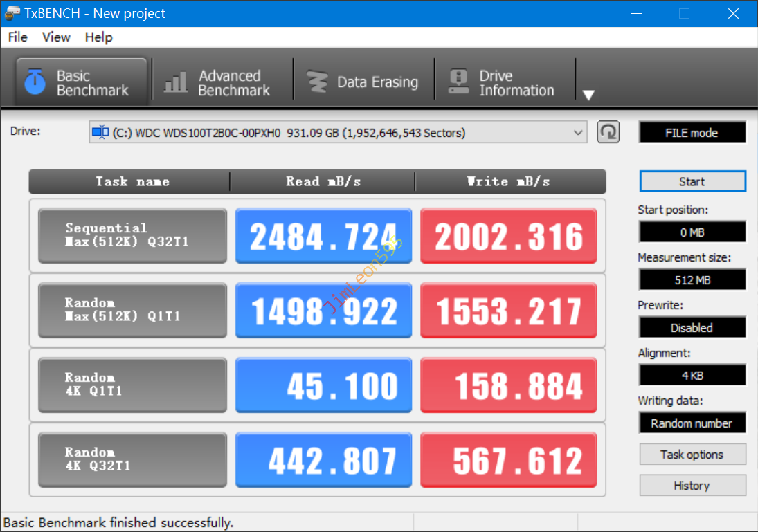The width and height of the screenshot is (758, 532).
Task: Expand the toolbar overflow arrow
Action: pos(588,95)
